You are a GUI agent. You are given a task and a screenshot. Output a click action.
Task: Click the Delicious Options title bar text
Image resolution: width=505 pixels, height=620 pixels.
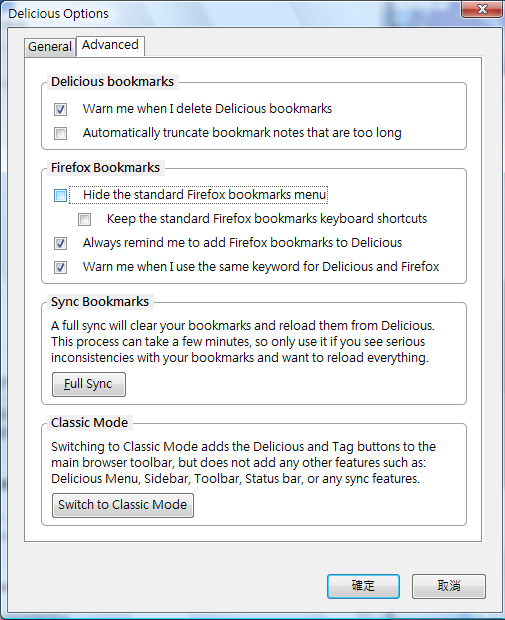(58, 14)
